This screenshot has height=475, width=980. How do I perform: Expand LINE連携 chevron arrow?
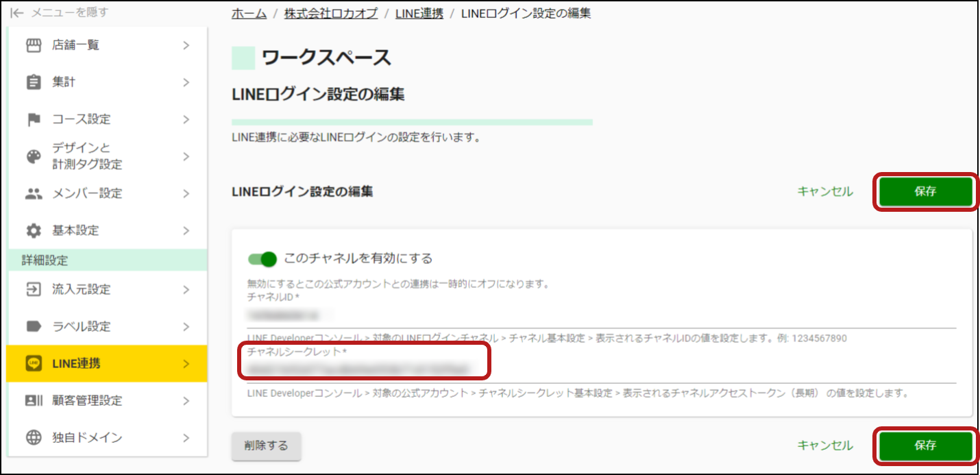186,363
